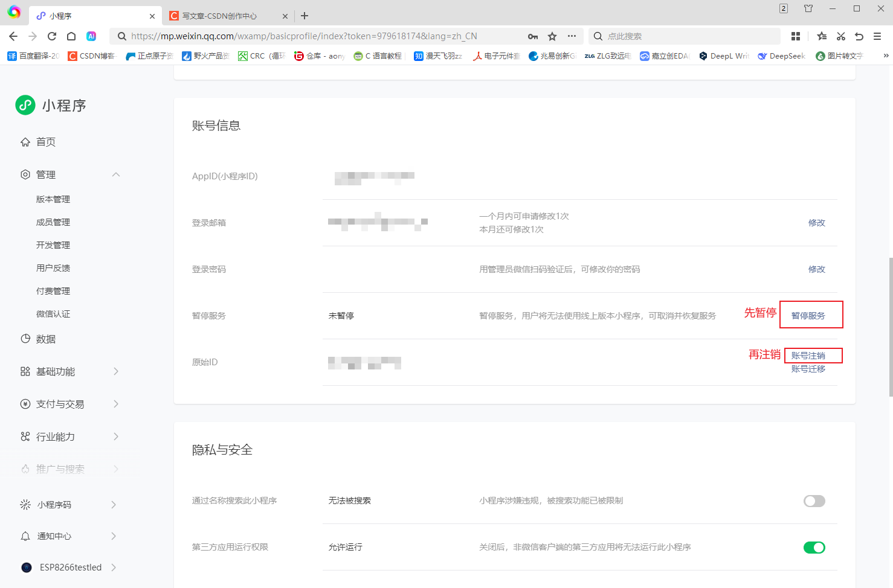Select 无法被搜索 status text
893x588 pixels.
pyautogui.click(x=350, y=500)
